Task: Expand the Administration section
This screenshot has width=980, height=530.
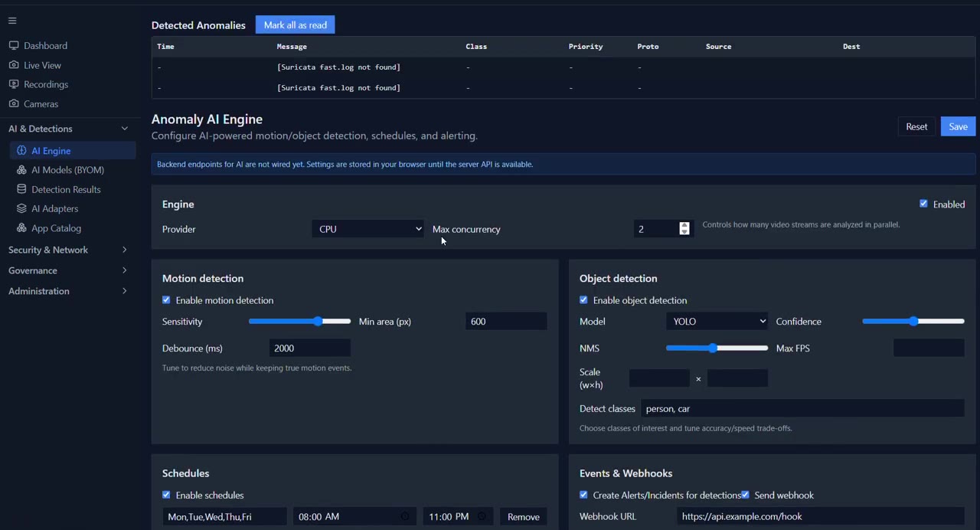Action: click(124, 291)
